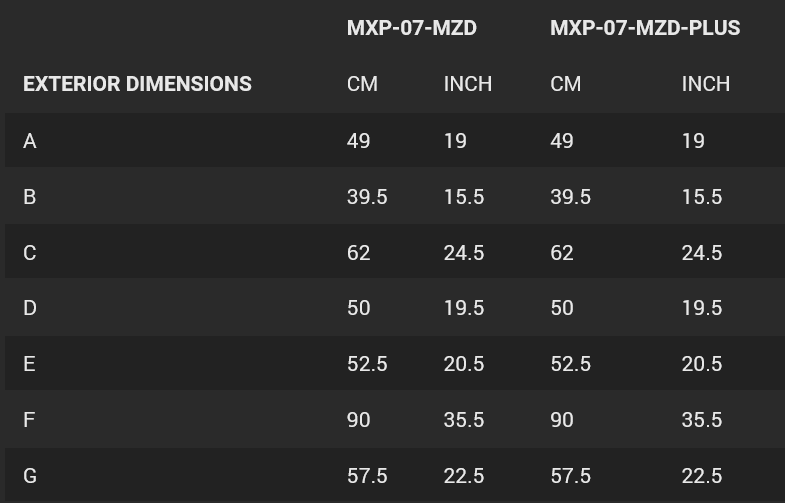The height and width of the screenshot is (503, 785).
Task: Select row label D
Action: click(30, 308)
